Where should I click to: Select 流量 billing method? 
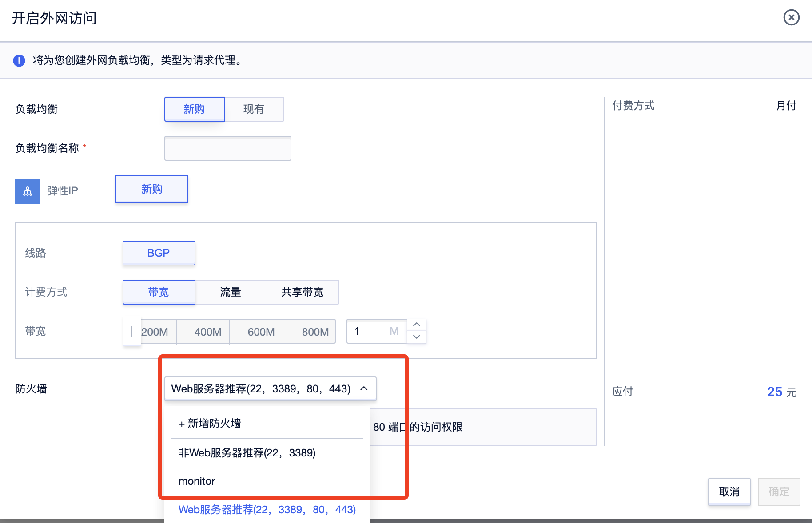pos(231,292)
